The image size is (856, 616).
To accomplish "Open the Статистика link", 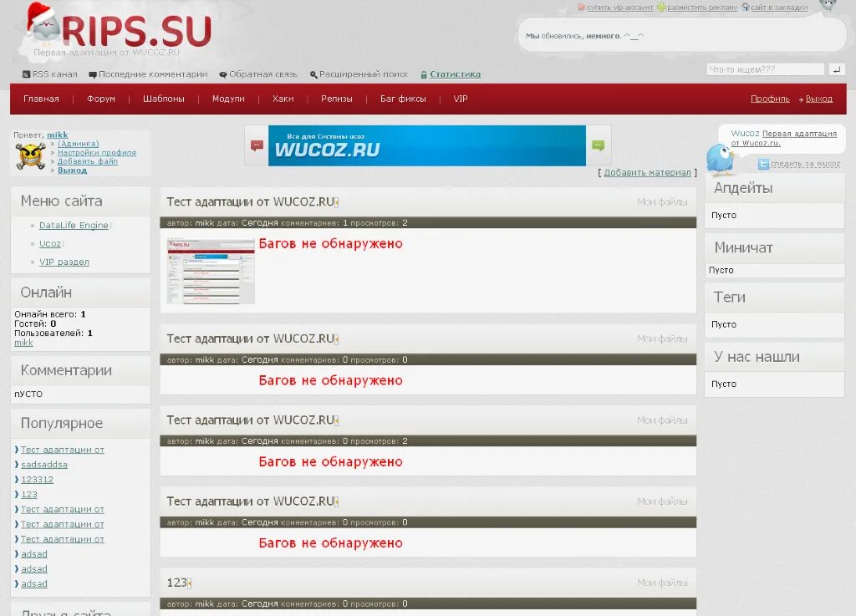I will pos(456,74).
